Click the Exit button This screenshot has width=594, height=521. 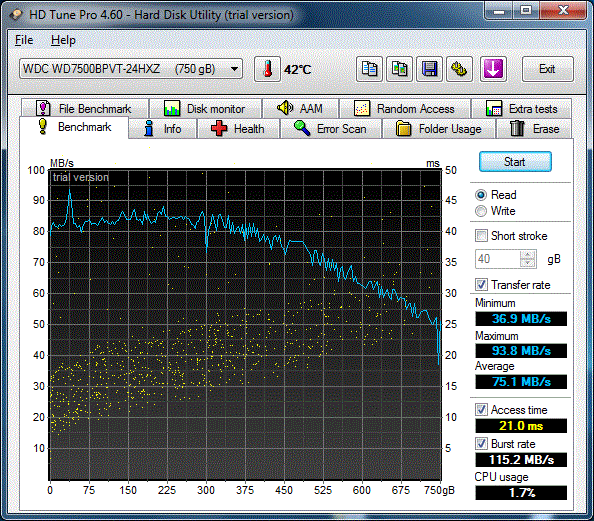click(547, 69)
